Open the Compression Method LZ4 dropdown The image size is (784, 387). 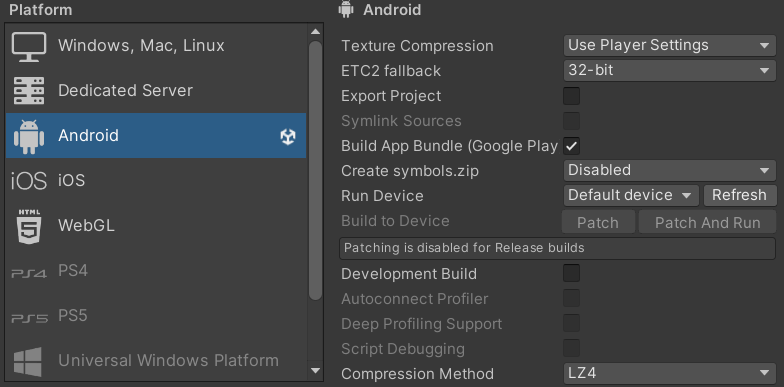pyautogui.click(x=670, y=374)
